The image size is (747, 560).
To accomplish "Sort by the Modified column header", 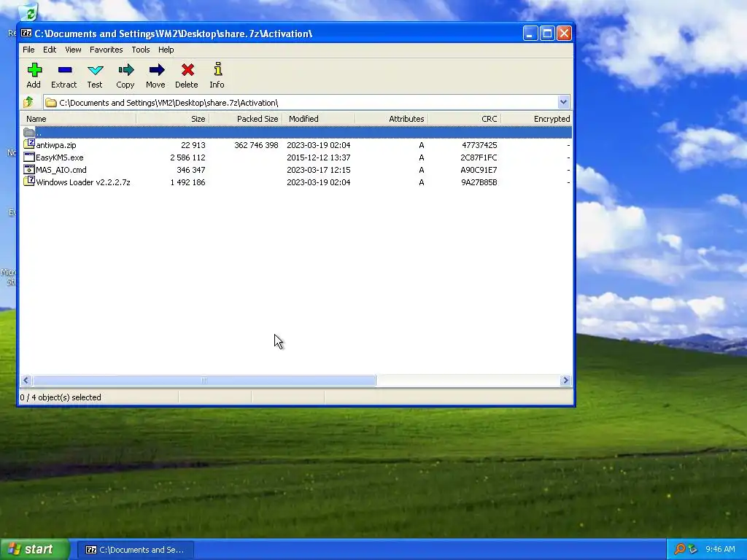I will 318,119.
